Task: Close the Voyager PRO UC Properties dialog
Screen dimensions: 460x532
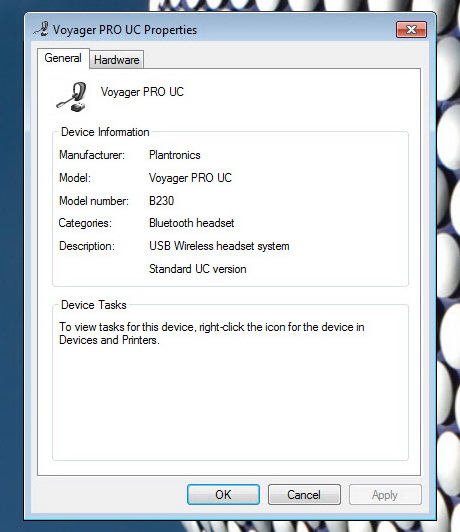Action: click(x=411, y=30)
